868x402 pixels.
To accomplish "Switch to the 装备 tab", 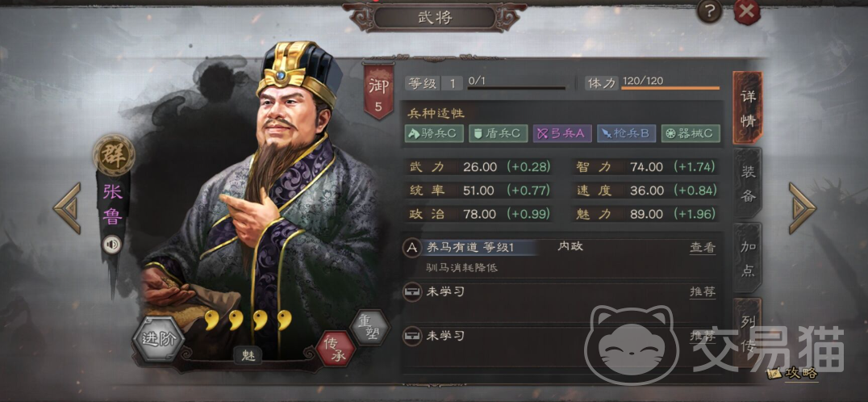I will click(x=748, y=182).
